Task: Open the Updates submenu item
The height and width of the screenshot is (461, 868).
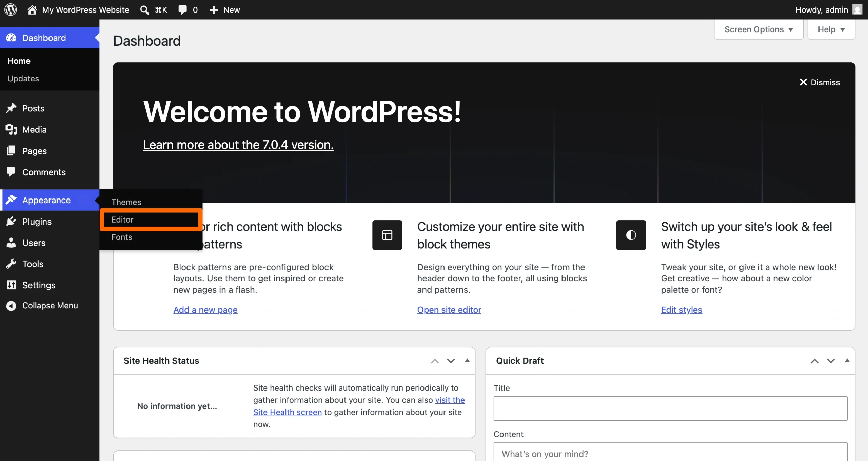Action: 23,78
